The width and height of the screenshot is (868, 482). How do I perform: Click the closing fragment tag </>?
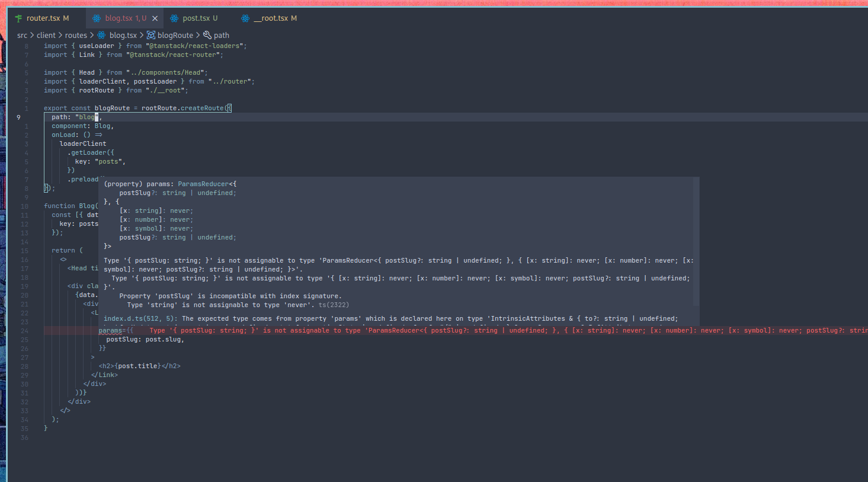65,411
